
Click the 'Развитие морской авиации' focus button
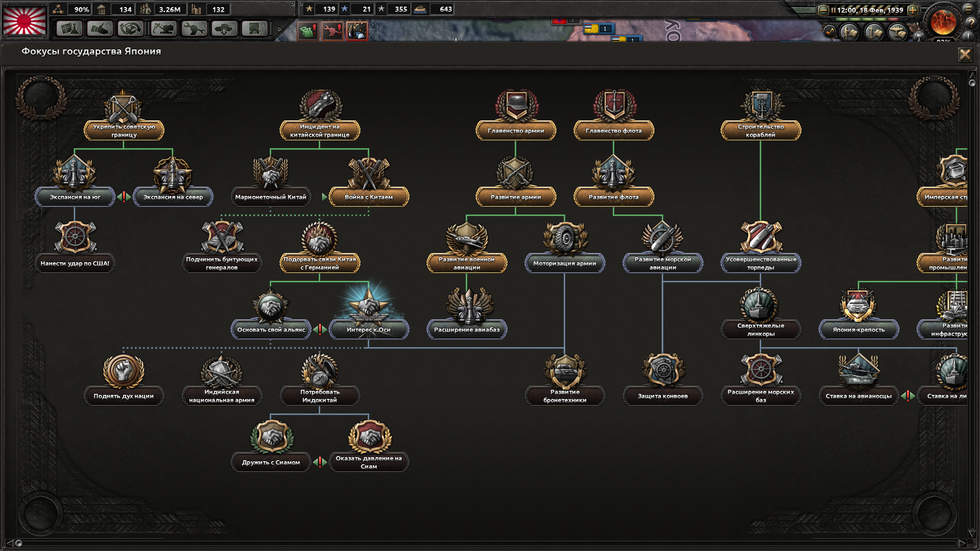tap(663, 263)
